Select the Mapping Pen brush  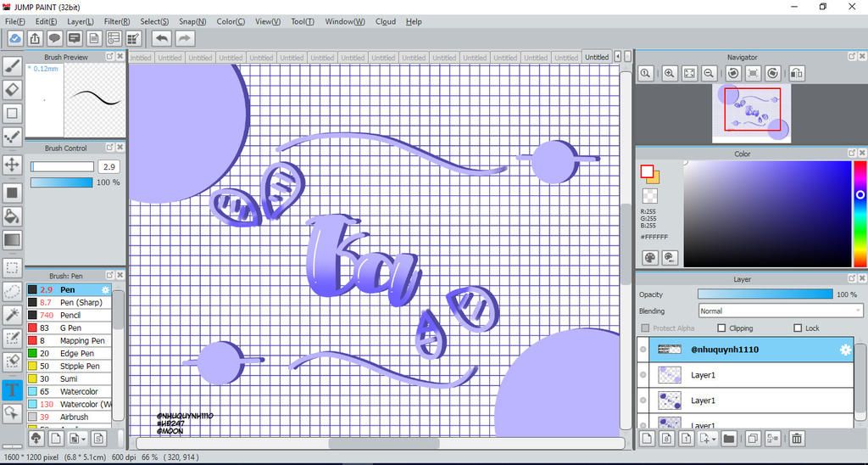[x=70, y=340]
